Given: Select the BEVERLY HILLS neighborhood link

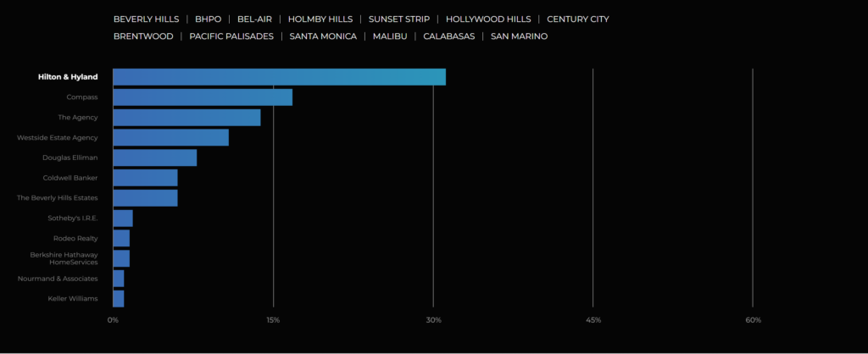Looking at the screenshot, I should 146,19.
